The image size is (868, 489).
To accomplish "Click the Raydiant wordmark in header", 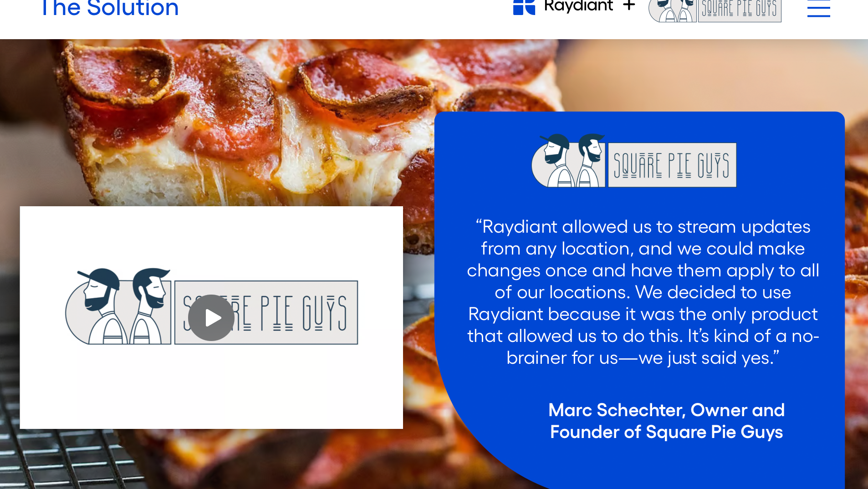I will (x=578, y=7).
